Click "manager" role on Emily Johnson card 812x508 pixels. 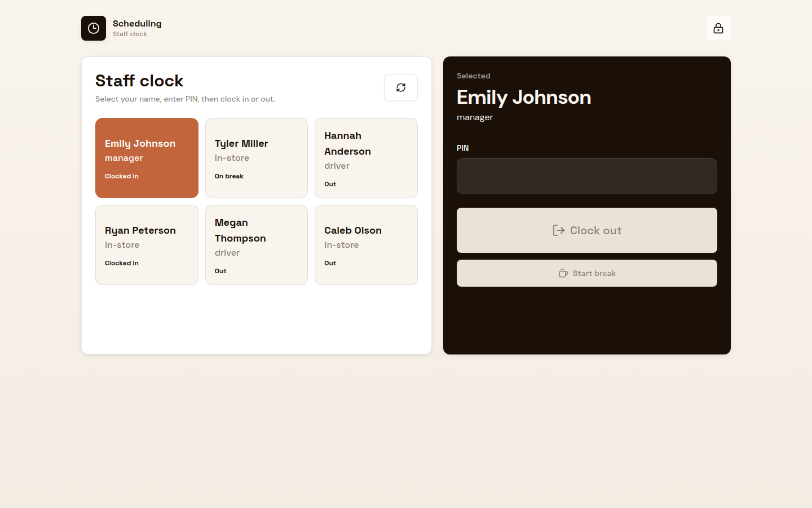pos(124,158)
